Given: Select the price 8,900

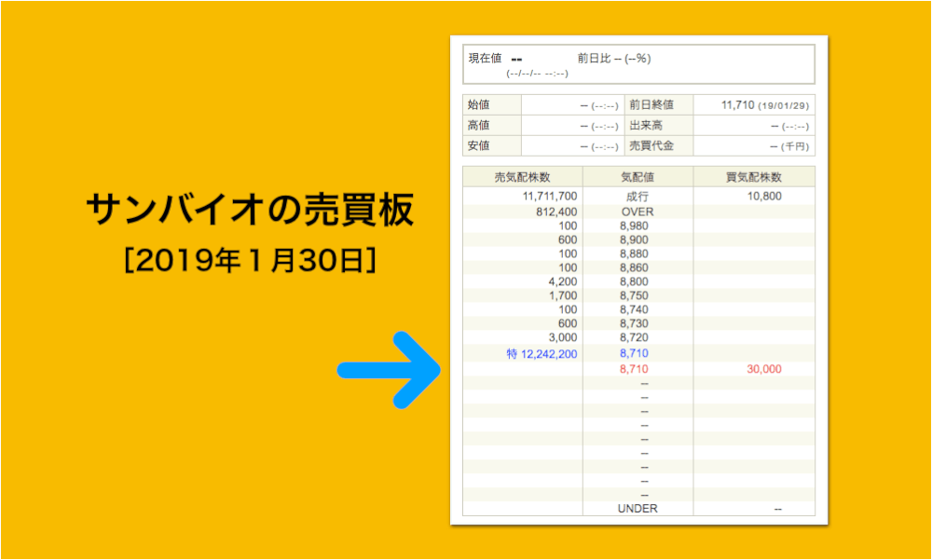Looking at the screenshot, I should (634, 239).
